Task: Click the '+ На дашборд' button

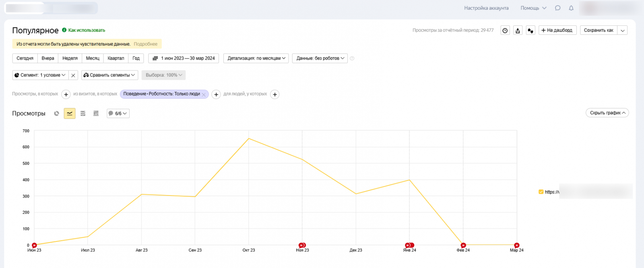Action: 557,31
